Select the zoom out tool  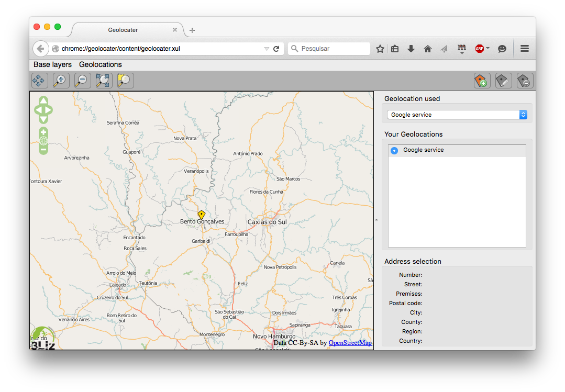[83, 81]
